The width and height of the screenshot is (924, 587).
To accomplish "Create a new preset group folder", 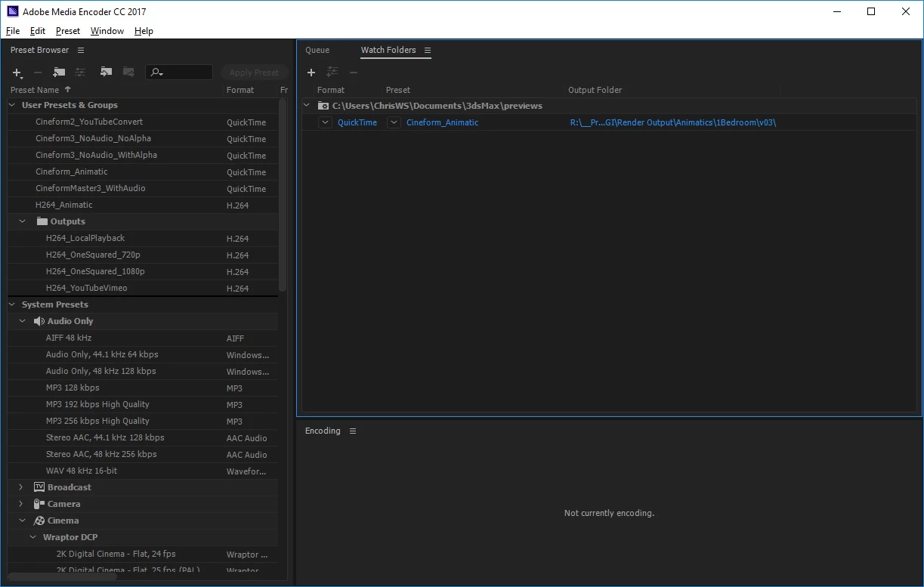I will pyautogui.click(x=59, y=73).
